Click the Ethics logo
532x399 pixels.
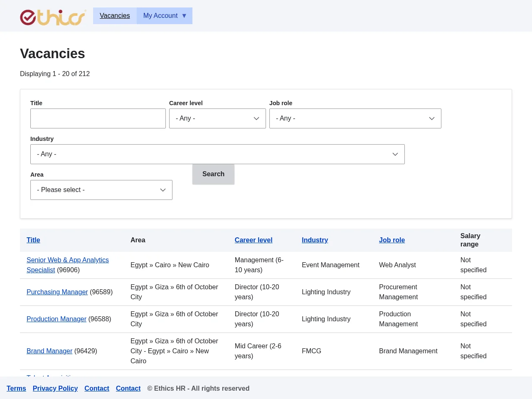53,17
